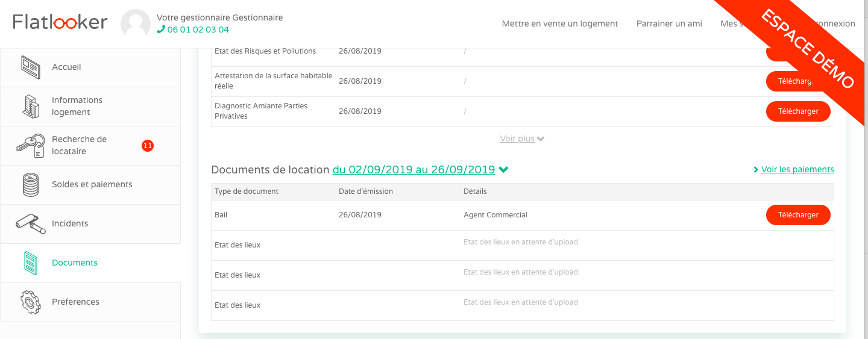Open the Informations logement building icon
This screenshot has width=868, height=339.
tap(31, 106)
